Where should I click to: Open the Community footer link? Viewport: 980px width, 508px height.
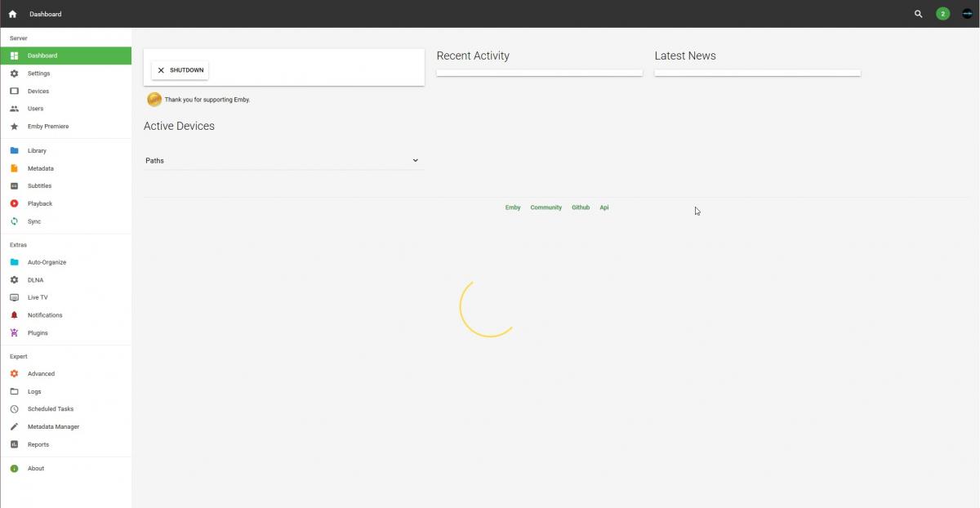[x=546, y=207]
